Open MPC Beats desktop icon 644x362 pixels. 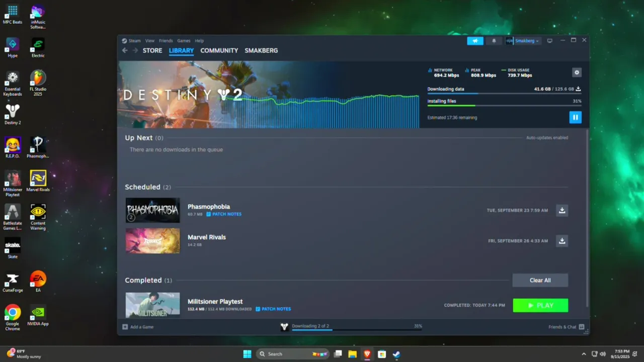coord(13,14)
